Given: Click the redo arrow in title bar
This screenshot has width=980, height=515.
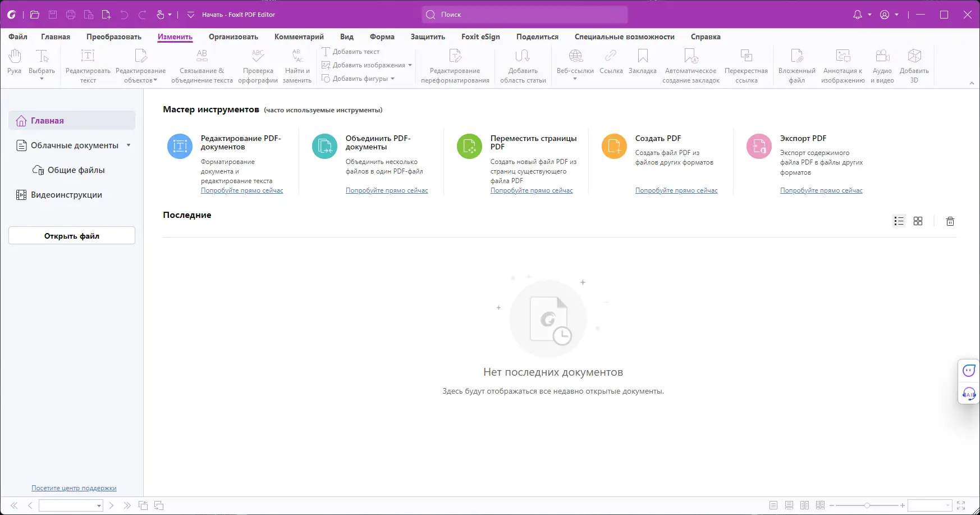Looking at the screenshot, I should coord(142,15).
